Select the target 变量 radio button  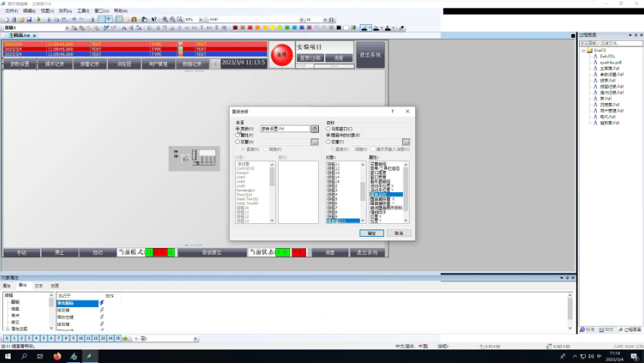pos(328,141)
